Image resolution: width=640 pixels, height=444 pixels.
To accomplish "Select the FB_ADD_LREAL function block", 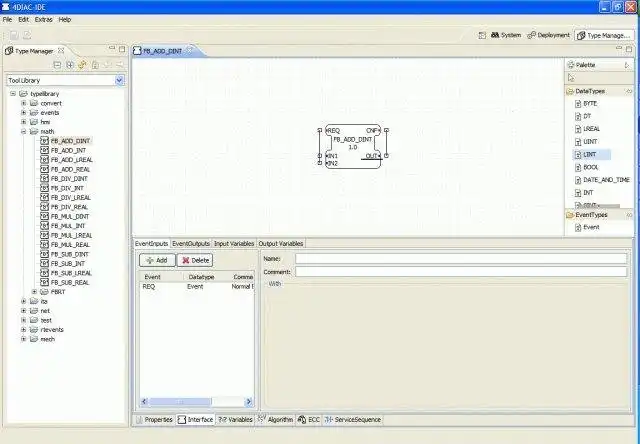I will [x=71, y=160].
